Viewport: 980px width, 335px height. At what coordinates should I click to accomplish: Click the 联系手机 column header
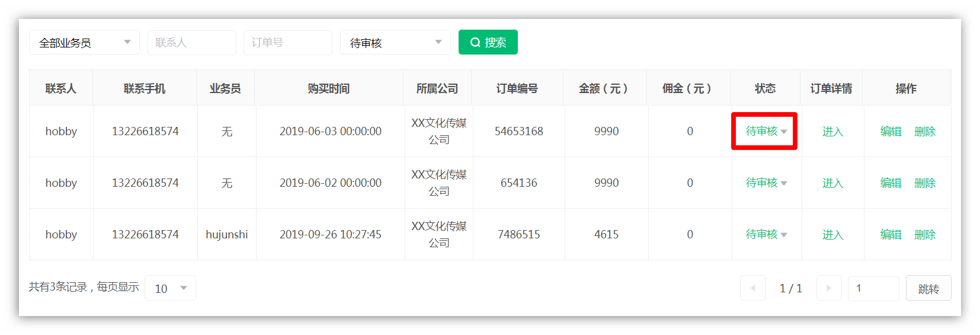[145, 88]
